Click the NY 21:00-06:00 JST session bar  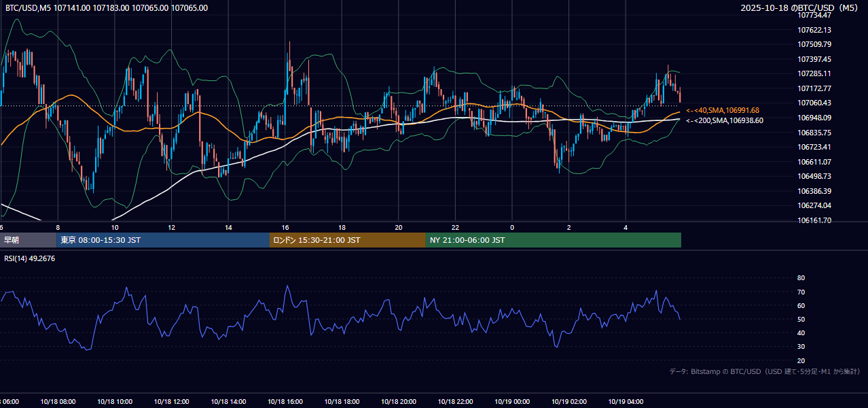click(x=554, y=240)
